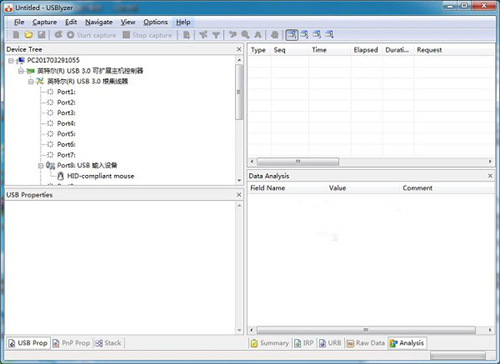500x364 pixels.
Task: Click the Seq column header
Action: point(289,50)
